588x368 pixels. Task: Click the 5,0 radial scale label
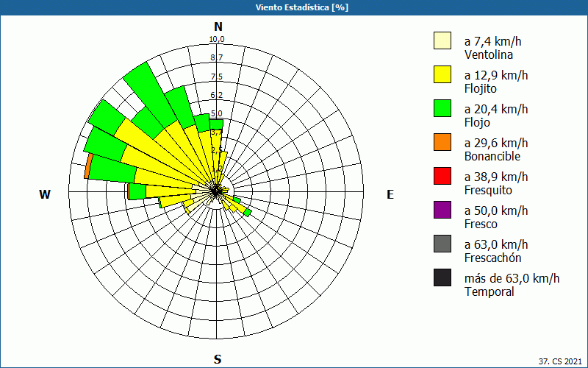(217, 113)
